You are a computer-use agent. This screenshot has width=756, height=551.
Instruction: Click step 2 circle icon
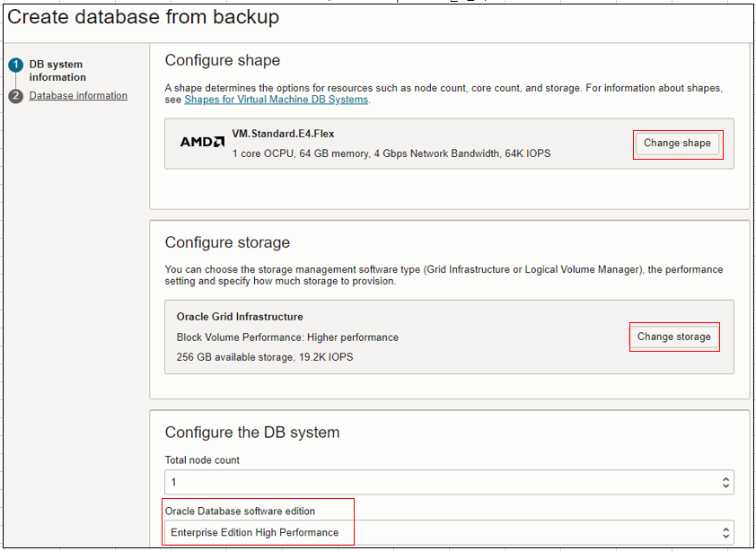(x=16, y=96)
